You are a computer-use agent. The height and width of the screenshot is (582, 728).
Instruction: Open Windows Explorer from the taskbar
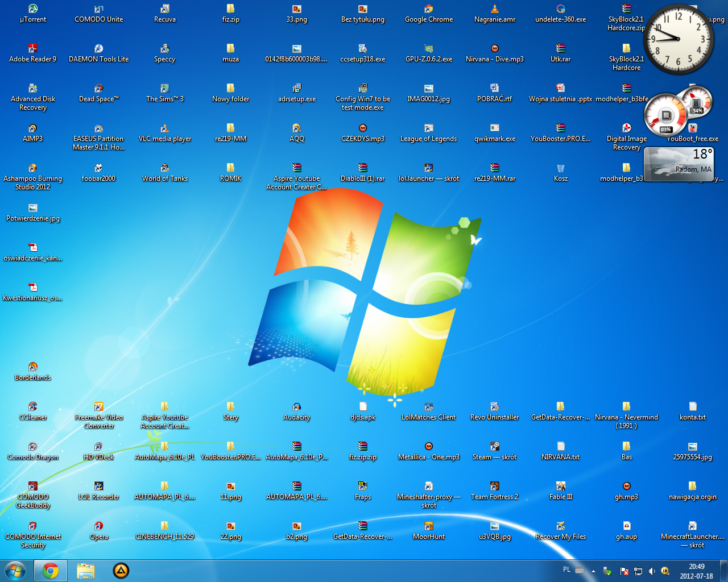(x=86, y=571)
